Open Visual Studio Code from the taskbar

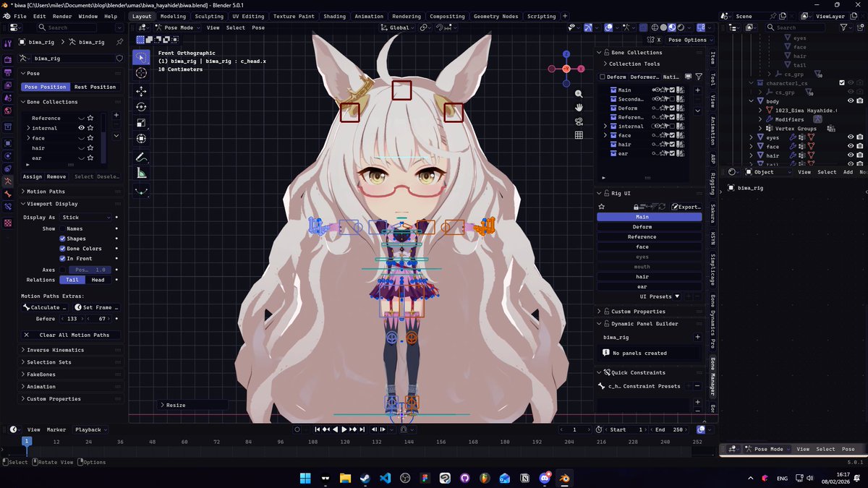point(385,478)
